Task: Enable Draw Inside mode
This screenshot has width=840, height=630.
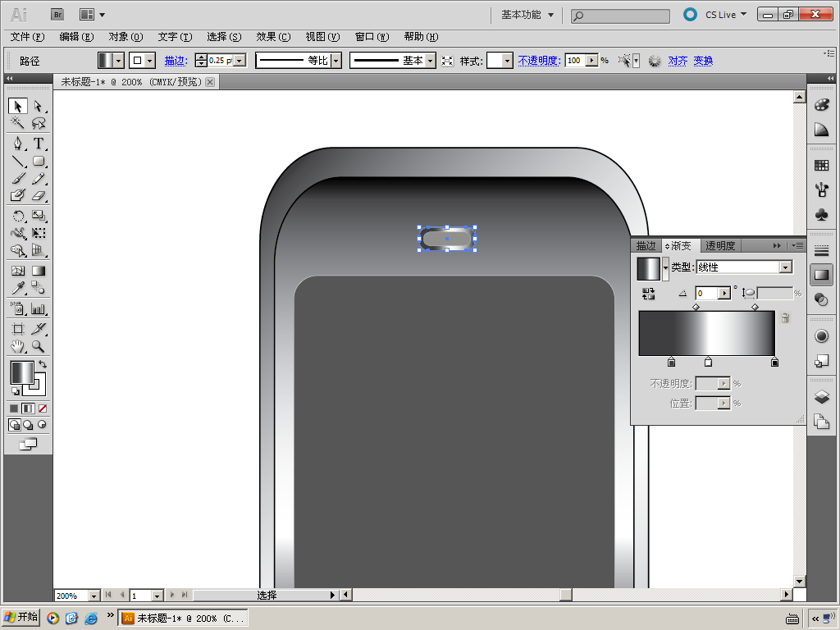Action: (x=42, y=425)
